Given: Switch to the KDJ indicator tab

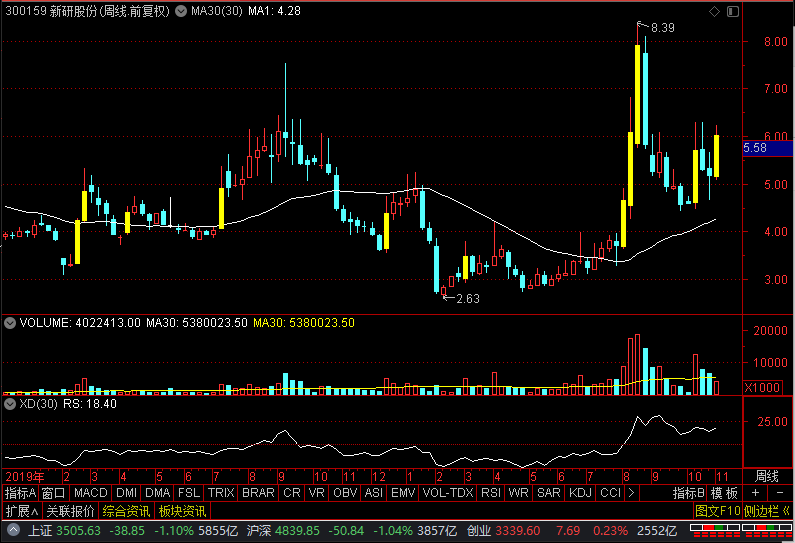Looking at the screenshot, I should pyautogui.click(x=580, y=493).
